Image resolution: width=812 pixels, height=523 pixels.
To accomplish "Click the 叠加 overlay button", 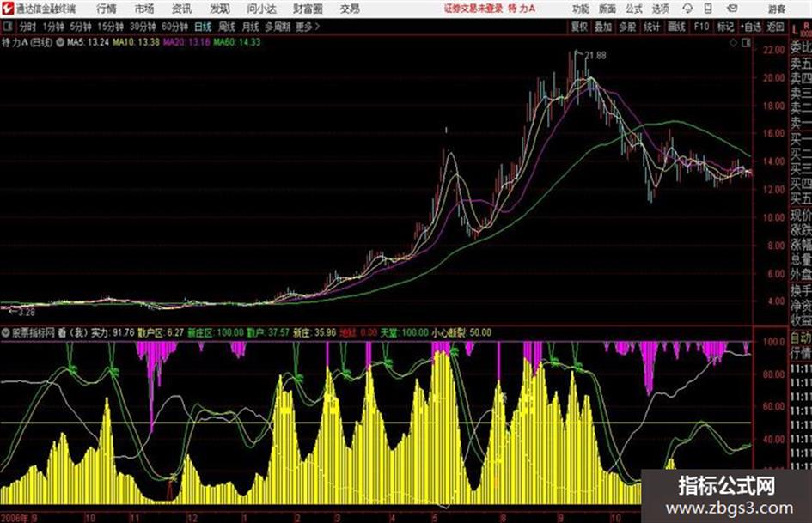I will tap(603, 27).
